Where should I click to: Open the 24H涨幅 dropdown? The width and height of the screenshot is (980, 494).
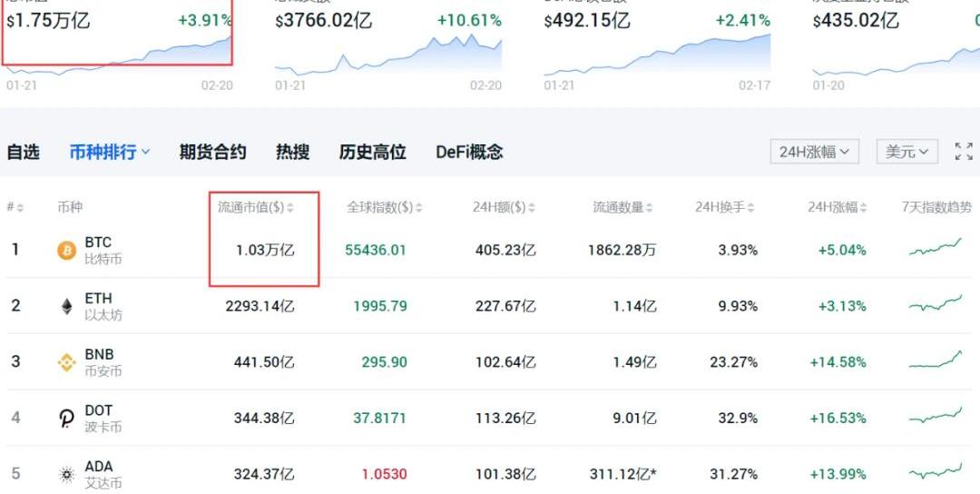[x=814, y=152]
